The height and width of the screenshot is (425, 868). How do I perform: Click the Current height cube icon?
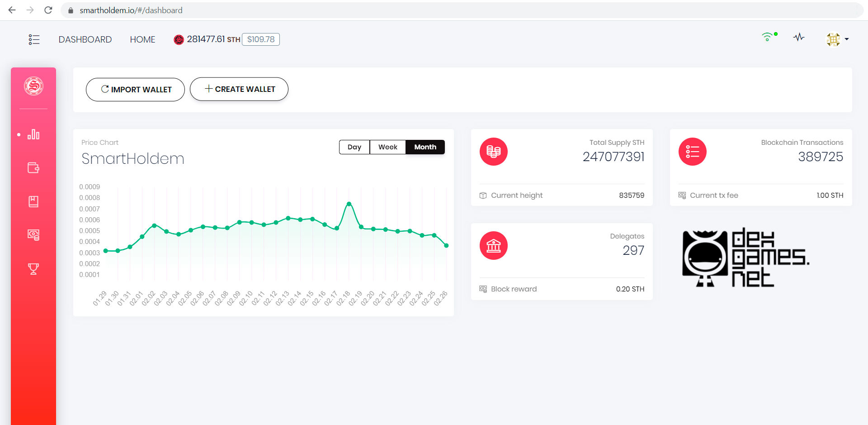click(483, 196)
